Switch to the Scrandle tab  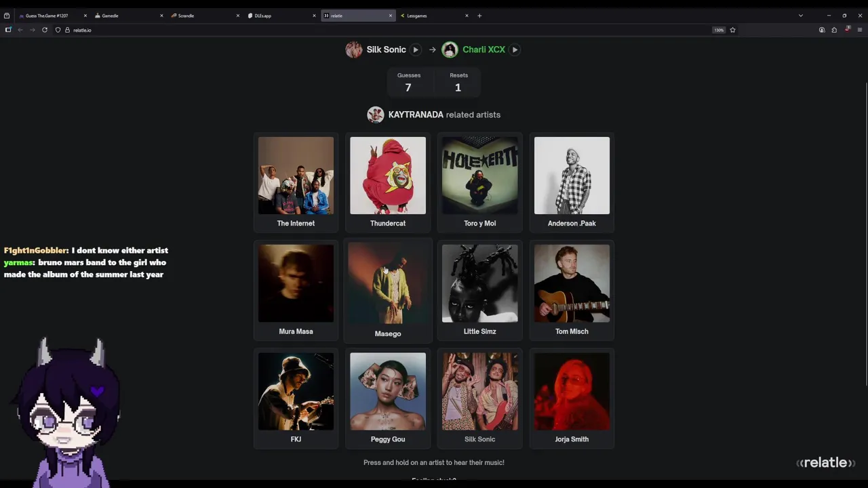click(x=205, y=16)
